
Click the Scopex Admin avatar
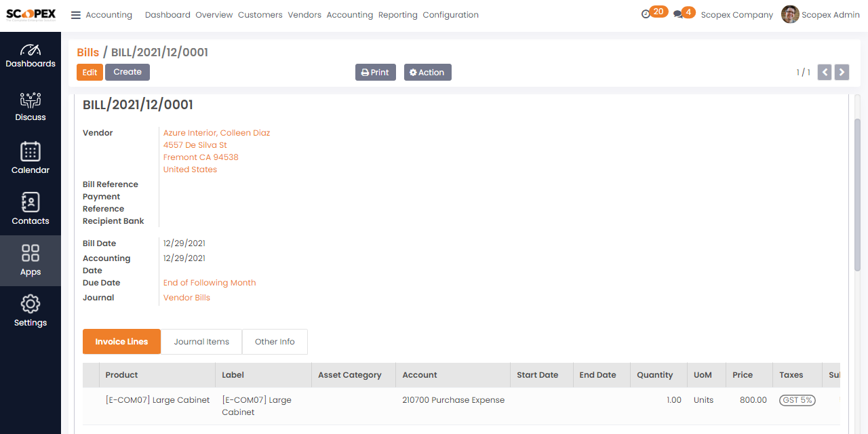click(x=790, y=14)
